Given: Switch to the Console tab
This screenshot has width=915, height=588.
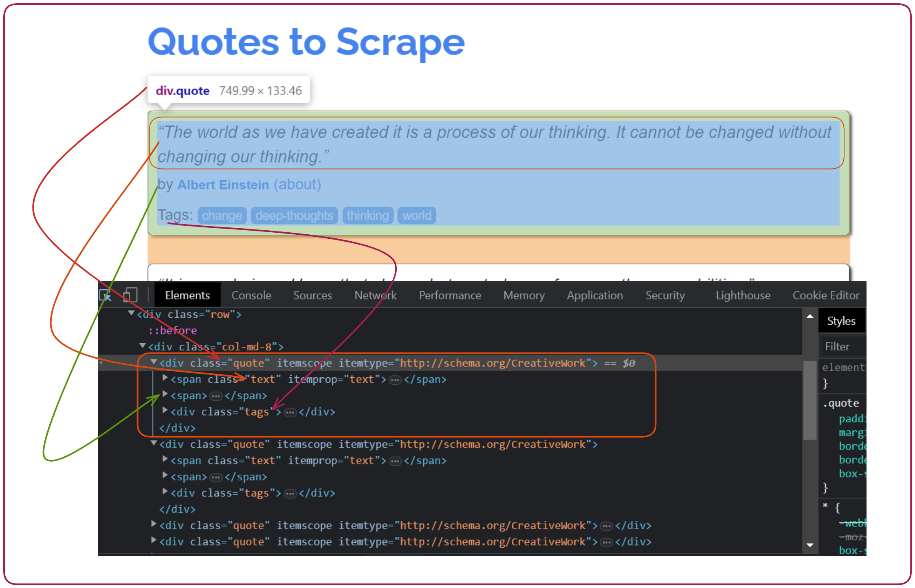Looking at the screenshot, I should 251,295.
